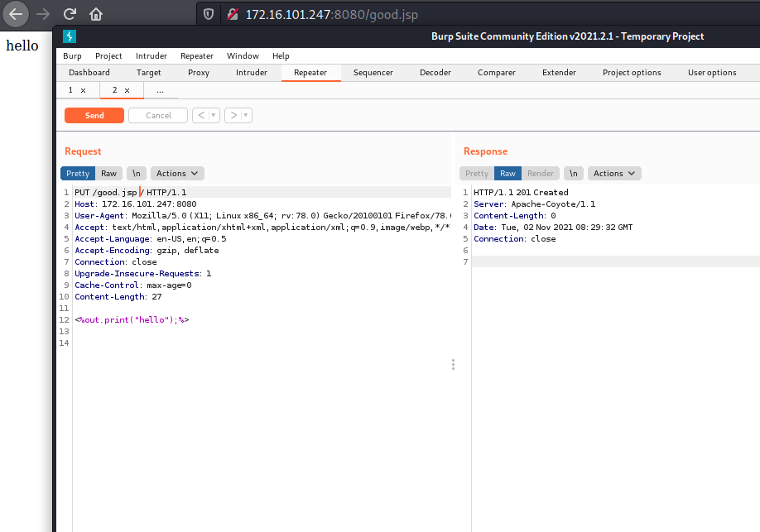The image size is (760, 532).
Task: Go to previous request in history
Action: pyautogui.click(x=201, y=115)
